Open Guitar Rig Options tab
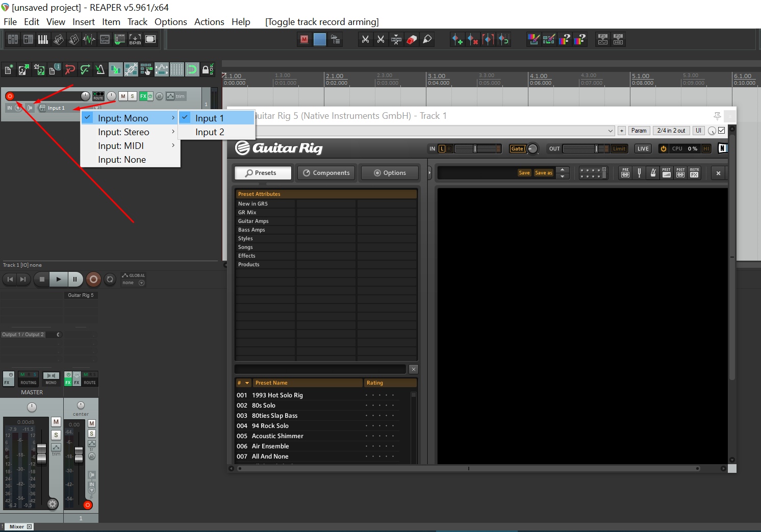The image size is (761, 532). pos(390,173)
